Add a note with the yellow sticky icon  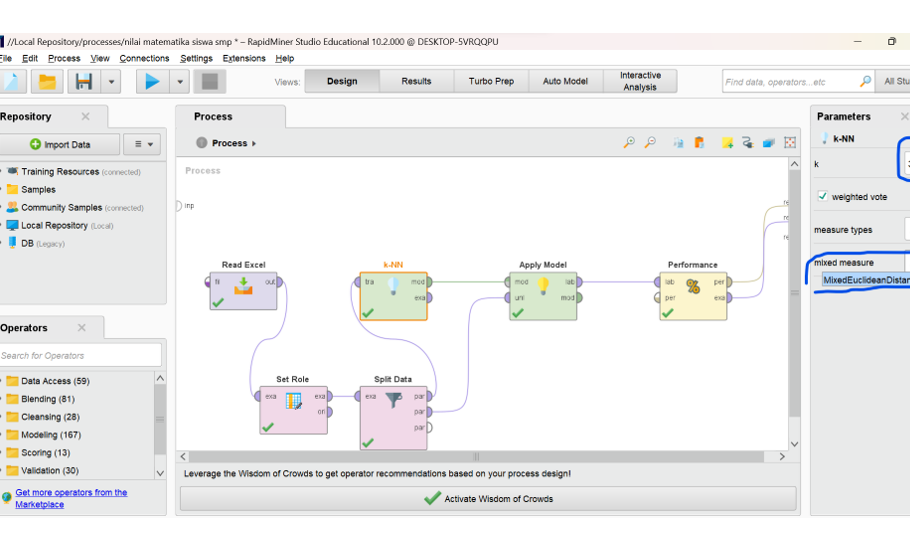coord(727,143)
